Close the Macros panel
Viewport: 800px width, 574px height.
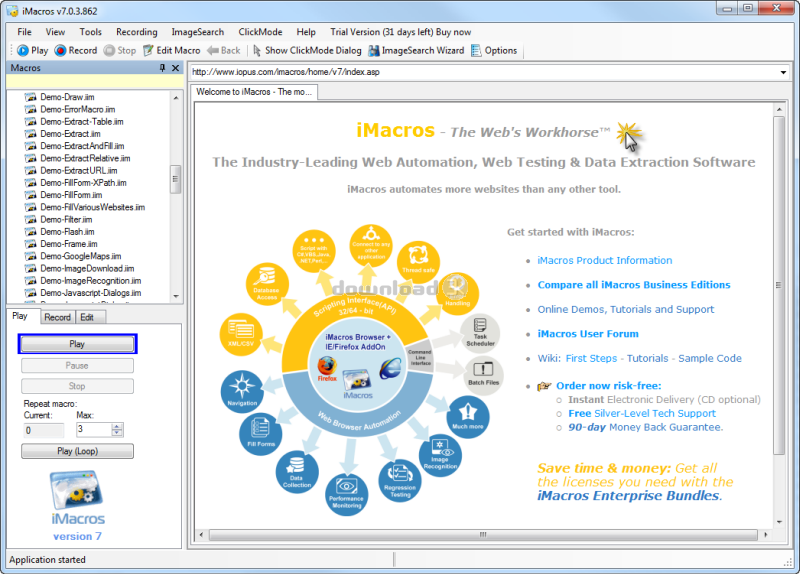pyautogui.click(x=176, y=68)
